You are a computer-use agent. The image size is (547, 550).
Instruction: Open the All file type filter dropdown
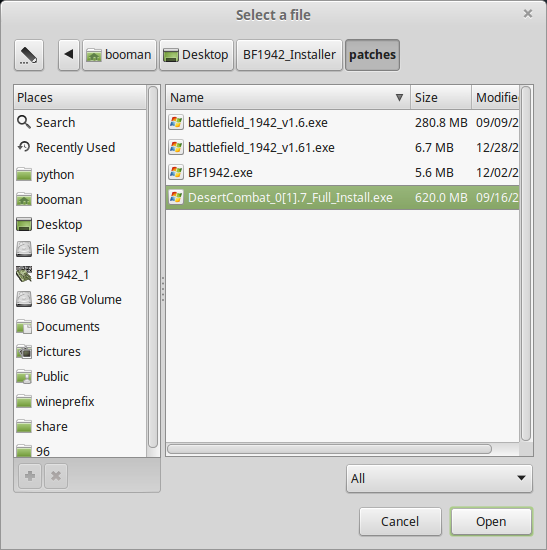tap(439, 478)
